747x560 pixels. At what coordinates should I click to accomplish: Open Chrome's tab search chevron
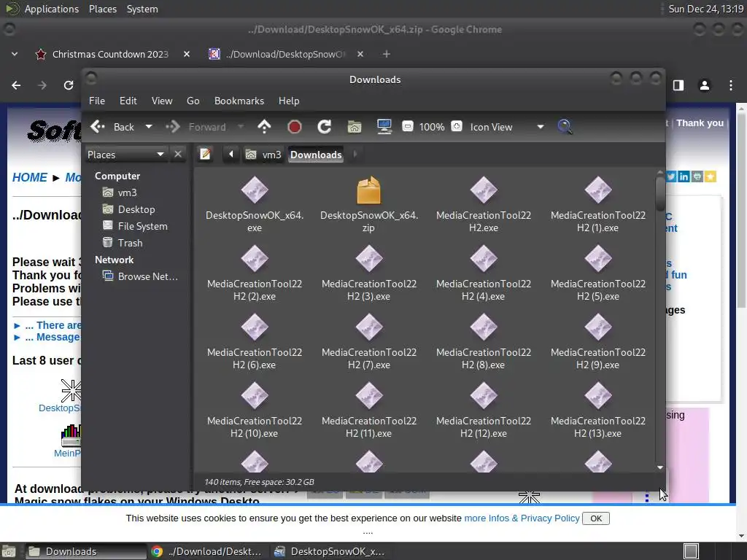point(15,54)
